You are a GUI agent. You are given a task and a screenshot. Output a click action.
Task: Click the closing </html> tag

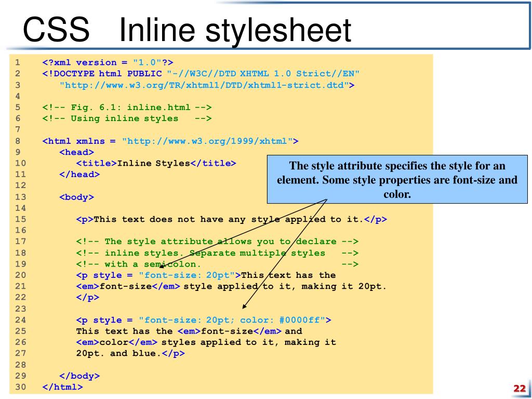[x=62, y=387]
